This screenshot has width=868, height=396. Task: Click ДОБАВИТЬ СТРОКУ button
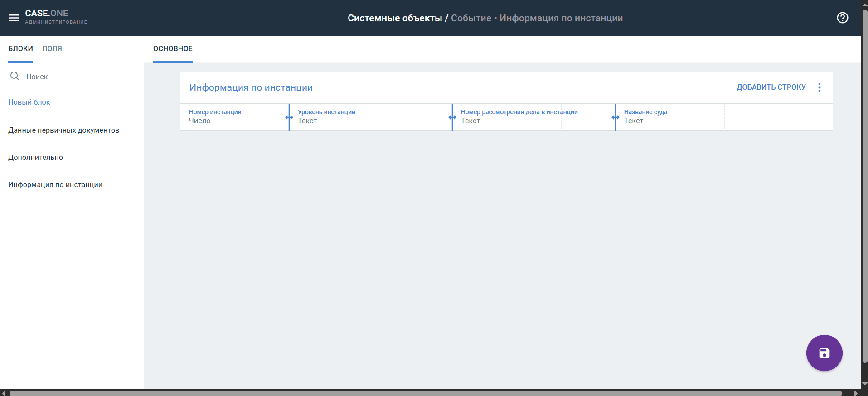pyautogui.click(x=771, y=87)
